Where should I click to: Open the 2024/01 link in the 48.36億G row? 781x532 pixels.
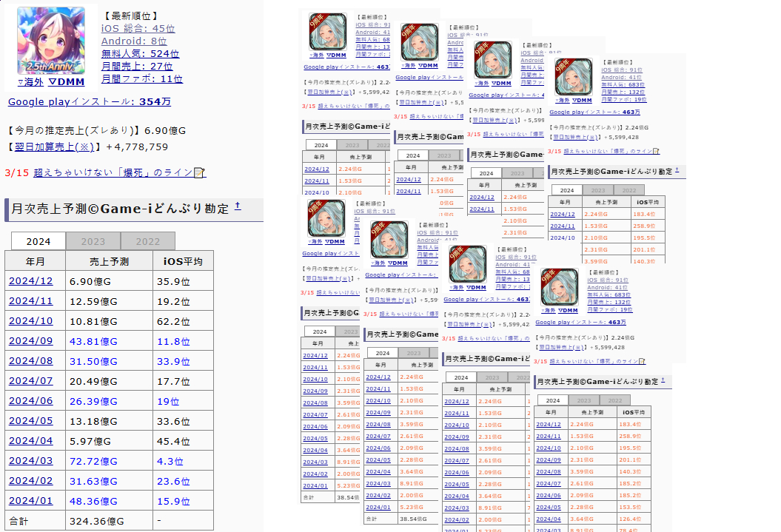click(x=31, y=501)
